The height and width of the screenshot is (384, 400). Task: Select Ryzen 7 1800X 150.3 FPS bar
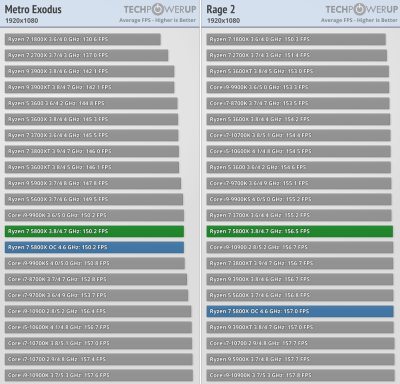[x=296, y=39]
